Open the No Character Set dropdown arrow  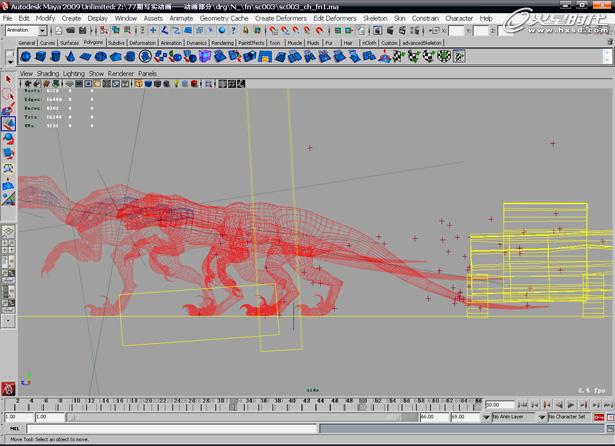[x=542, y=417]
